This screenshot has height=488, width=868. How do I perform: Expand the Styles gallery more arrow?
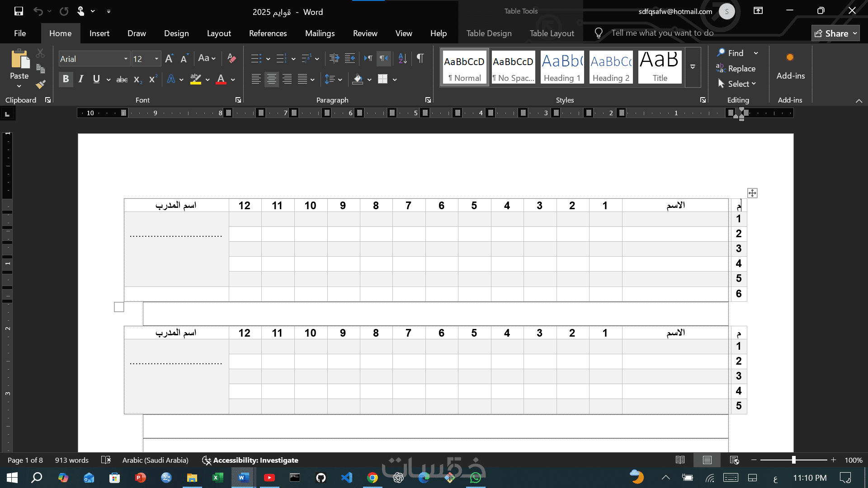coord(693,67)
